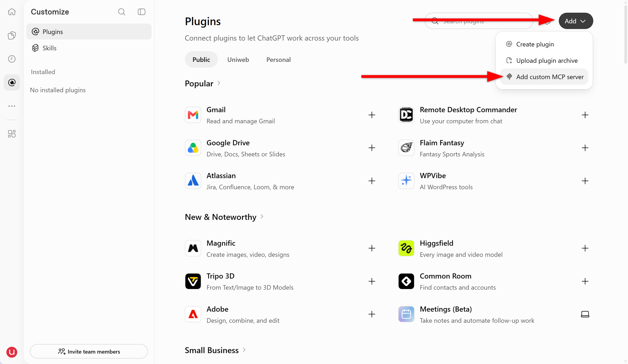Switch to the Public tab

tap(201, 60)
